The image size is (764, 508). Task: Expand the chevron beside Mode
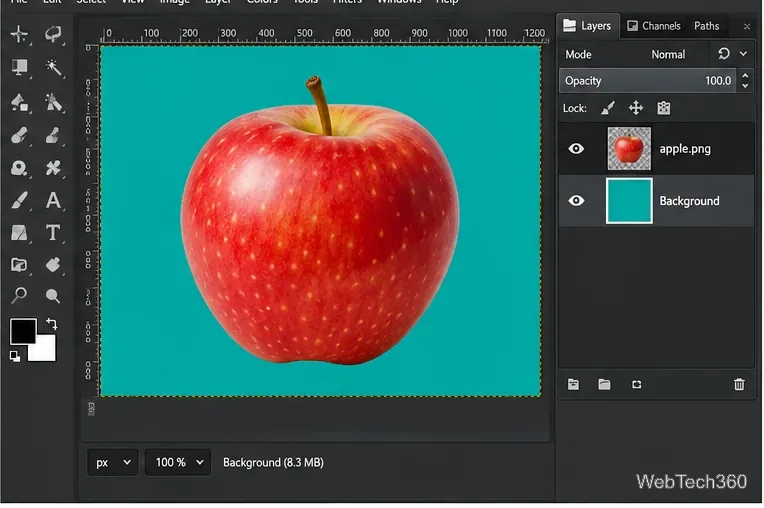tap(743, 54)
